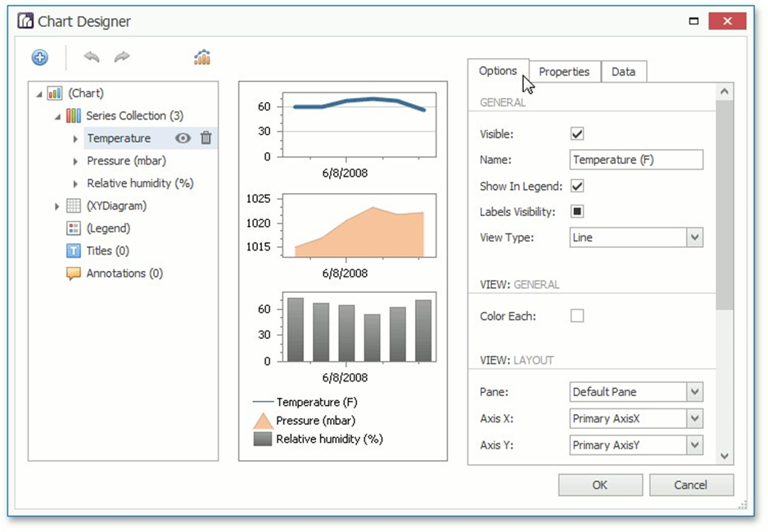Enable the Color Each checkbox
This screenshot has height=532, width=768.
coord(577,316)
